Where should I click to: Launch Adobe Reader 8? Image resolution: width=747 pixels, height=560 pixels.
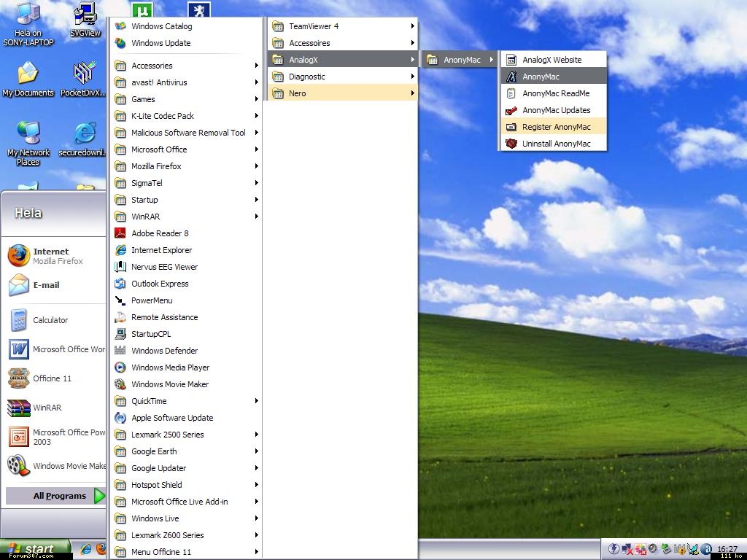point(187,233)
